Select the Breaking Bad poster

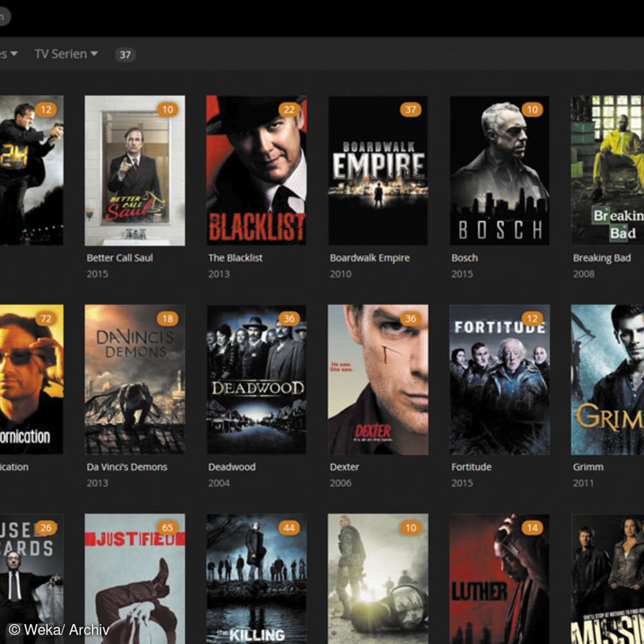607,171
